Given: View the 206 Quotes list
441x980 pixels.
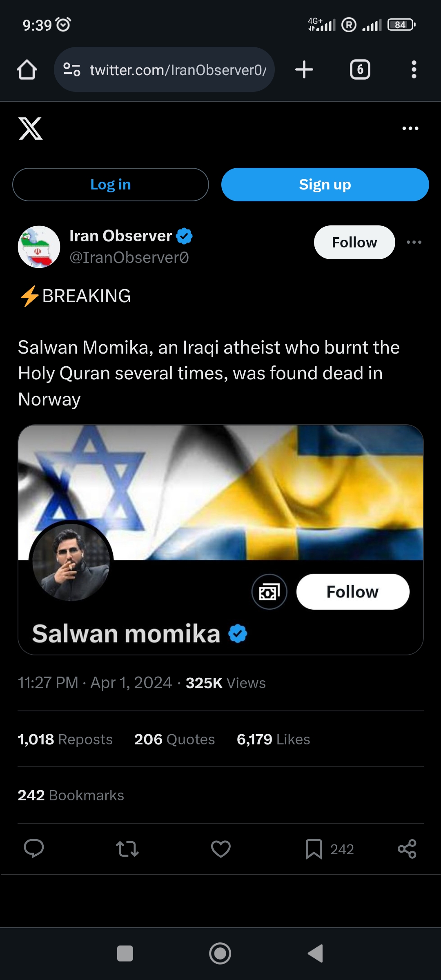Looking at the screenshot, I should tap(174, 739).
